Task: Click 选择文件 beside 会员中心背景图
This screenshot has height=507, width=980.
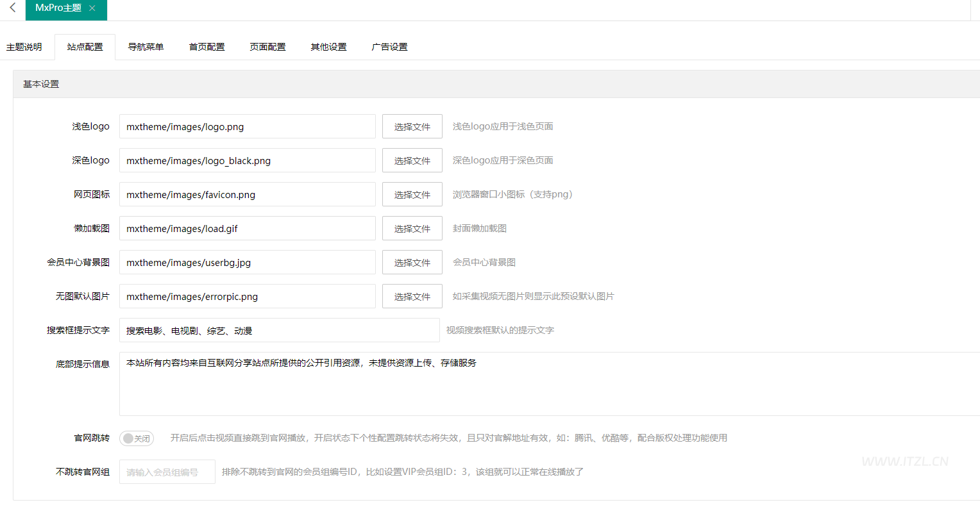Action: [412, 262]
